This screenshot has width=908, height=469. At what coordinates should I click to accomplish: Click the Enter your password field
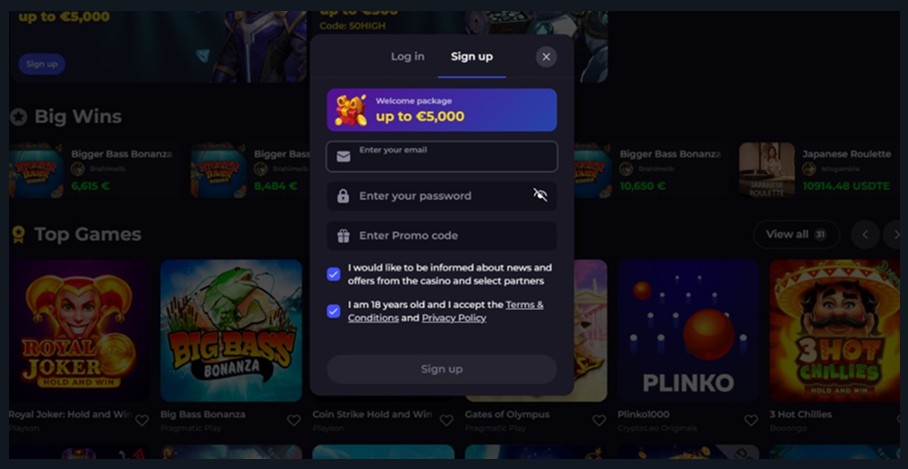[442, 196]
